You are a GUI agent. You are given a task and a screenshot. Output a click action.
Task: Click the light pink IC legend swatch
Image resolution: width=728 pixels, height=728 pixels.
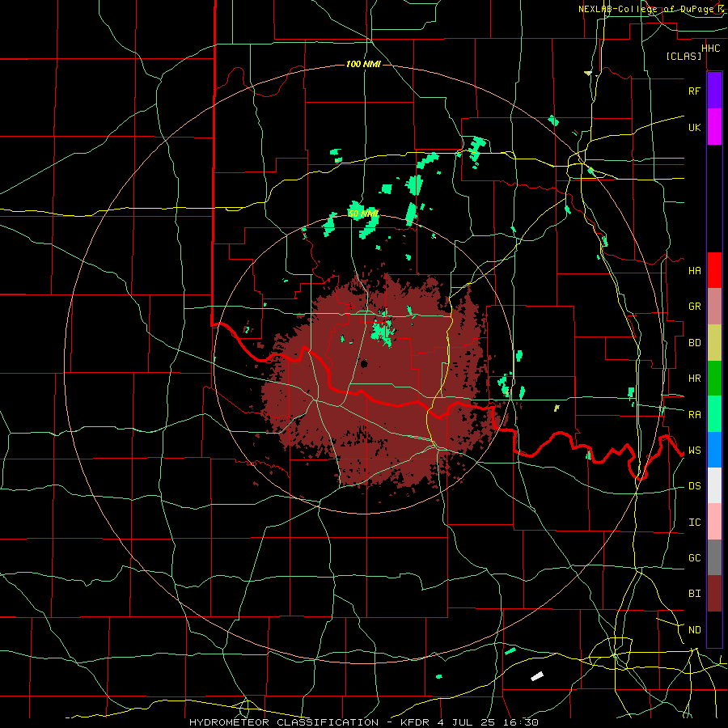(714, 522)
